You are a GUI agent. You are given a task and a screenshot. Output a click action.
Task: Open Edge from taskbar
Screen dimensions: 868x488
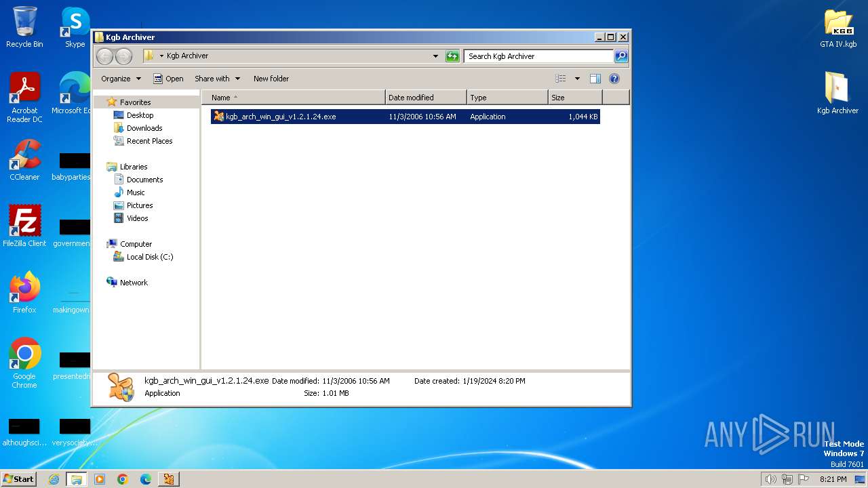tap(146, 479)
